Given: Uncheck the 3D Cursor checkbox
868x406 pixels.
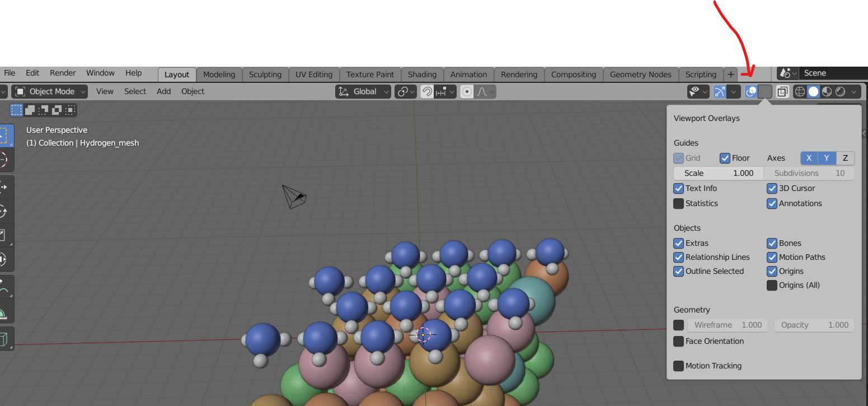Looking at the screenshot, I should pos(772,188).
